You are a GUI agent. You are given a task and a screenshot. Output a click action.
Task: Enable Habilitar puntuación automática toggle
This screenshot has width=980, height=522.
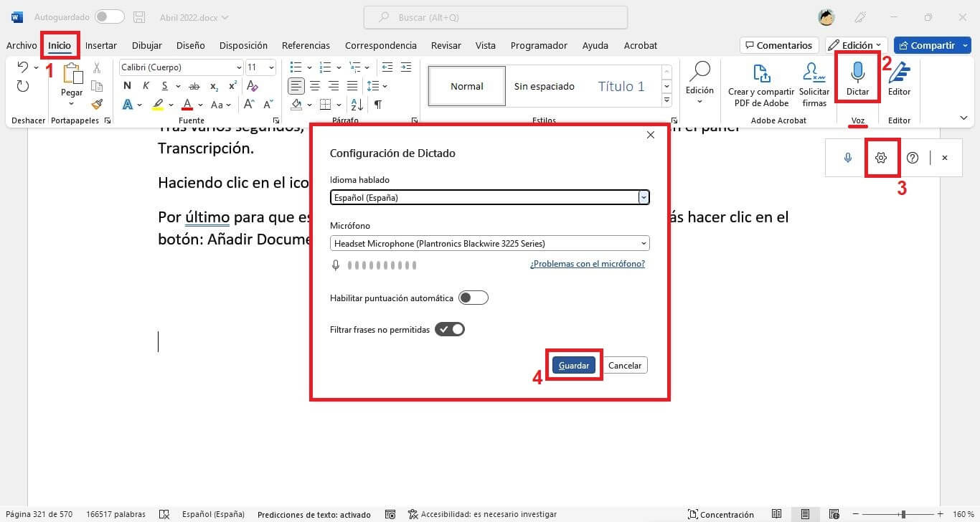473,298
